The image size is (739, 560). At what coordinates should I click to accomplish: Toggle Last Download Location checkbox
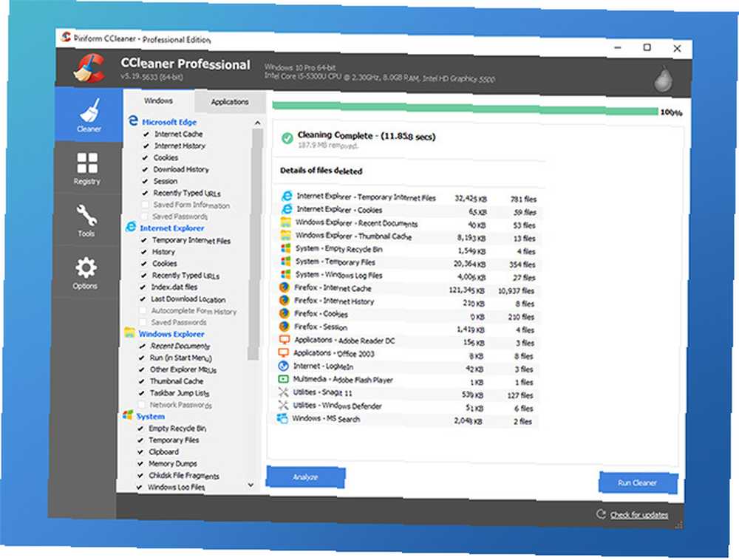[143, 298]
